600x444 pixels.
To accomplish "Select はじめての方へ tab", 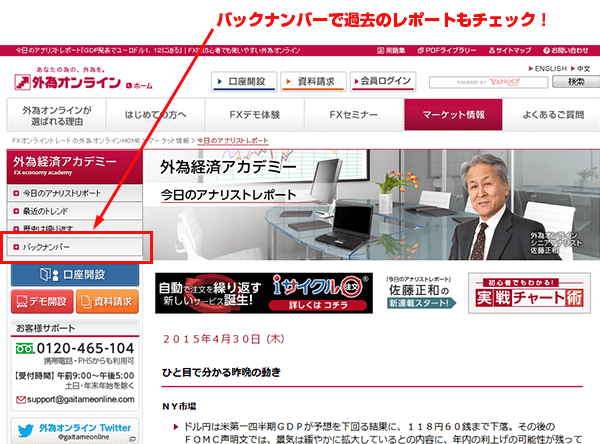I will point(156,115).
